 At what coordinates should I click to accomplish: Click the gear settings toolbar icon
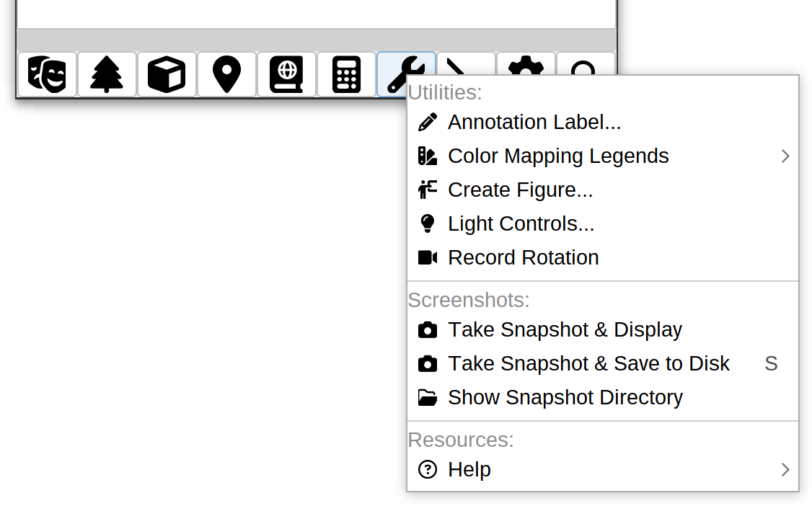526,63
